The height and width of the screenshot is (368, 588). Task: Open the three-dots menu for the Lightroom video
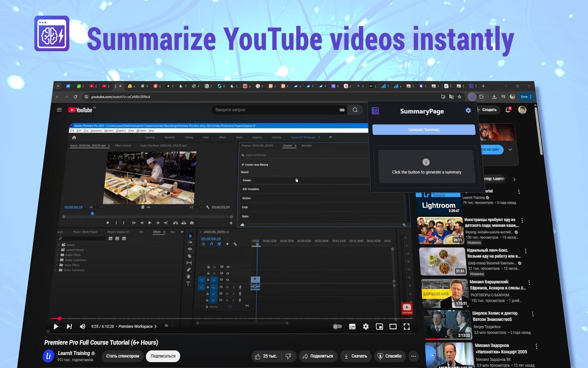point(519,192)
